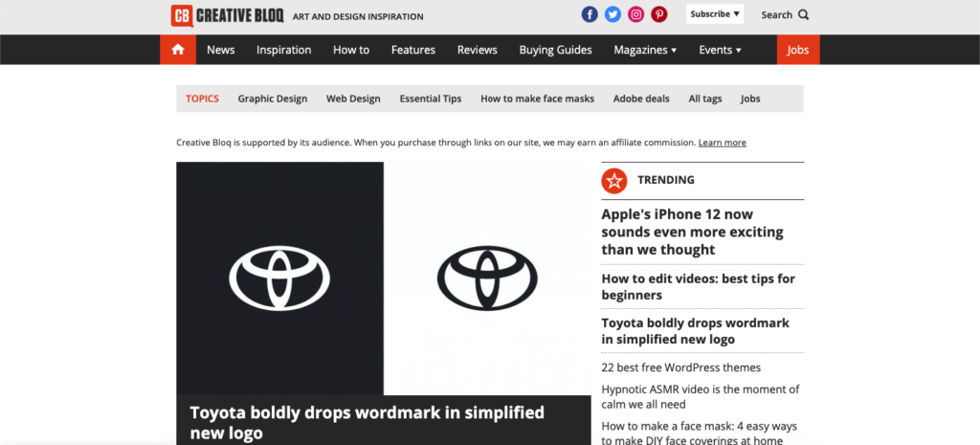The height and width of the screenshot is (445, 980).
Task: Go to the Home icon tab
Action: coord(178,50)
